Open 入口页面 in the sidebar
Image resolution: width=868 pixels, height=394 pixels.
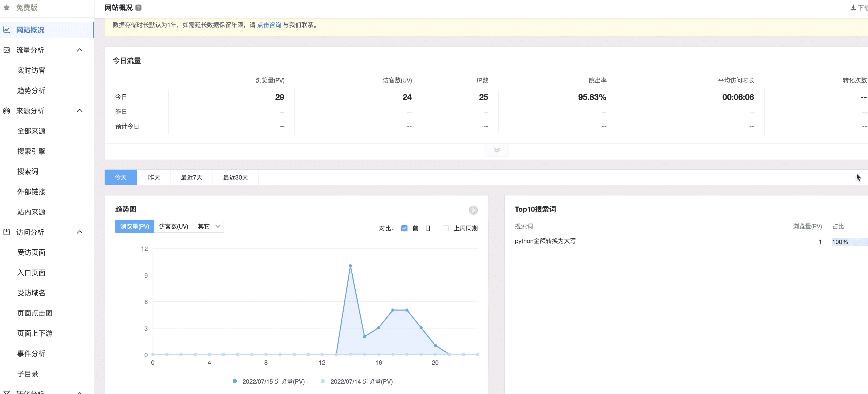click(x=31, y=273)
